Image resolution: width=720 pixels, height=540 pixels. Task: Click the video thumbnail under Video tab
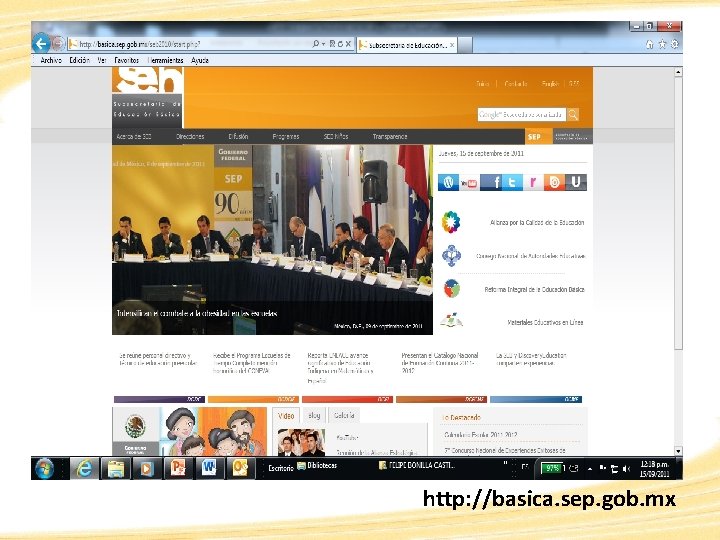click(x=301, y=442)
